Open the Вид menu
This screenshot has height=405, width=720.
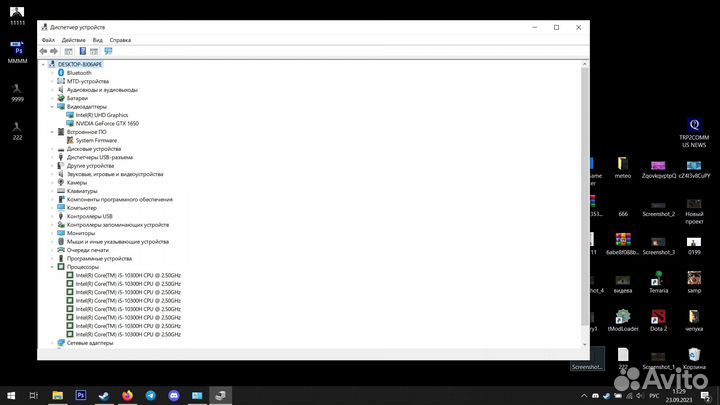[98, 40]
